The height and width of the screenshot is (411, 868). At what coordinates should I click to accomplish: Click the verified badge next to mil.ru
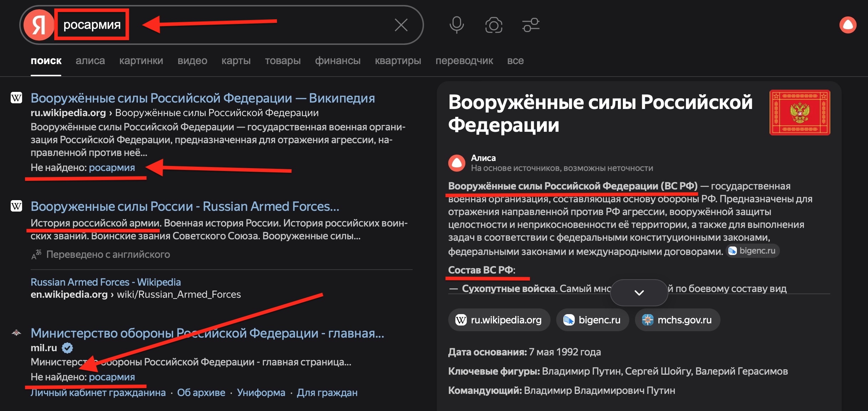click(x=67, y=348)
